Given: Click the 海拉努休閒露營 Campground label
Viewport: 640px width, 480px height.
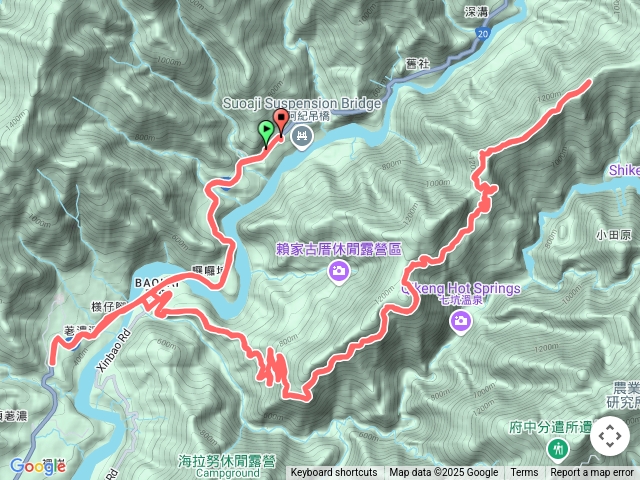Looking at the screenshot, I should (x=227, y=467).
